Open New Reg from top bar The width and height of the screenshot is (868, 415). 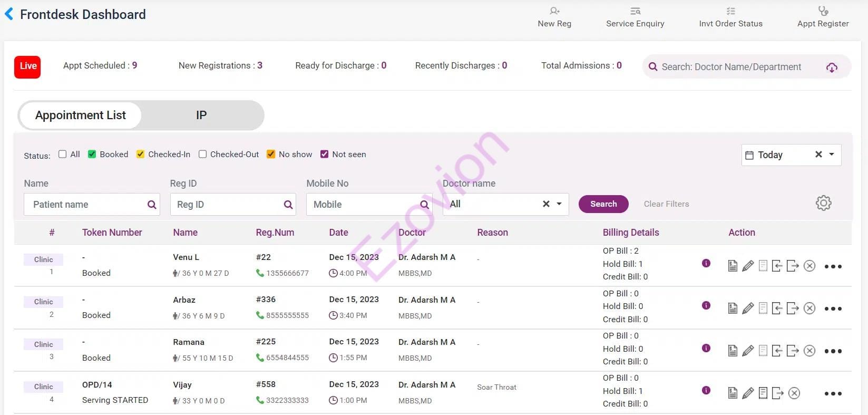pyautogui.click(x=554, y=17)
